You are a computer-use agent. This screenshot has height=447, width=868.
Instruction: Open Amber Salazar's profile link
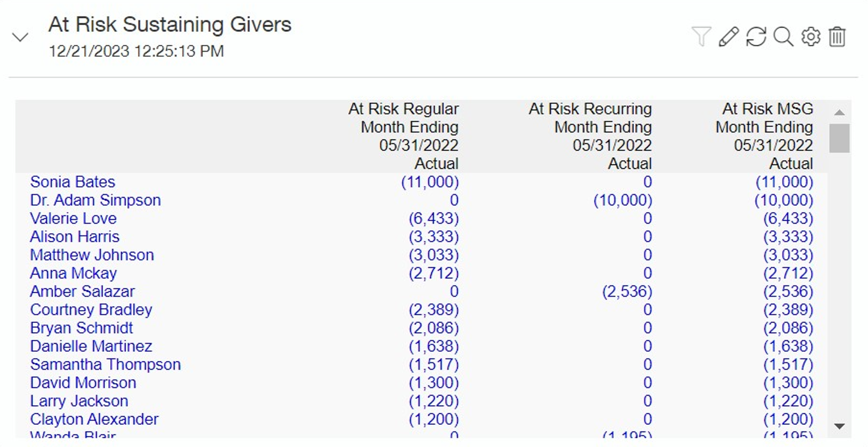pos(82,291)
